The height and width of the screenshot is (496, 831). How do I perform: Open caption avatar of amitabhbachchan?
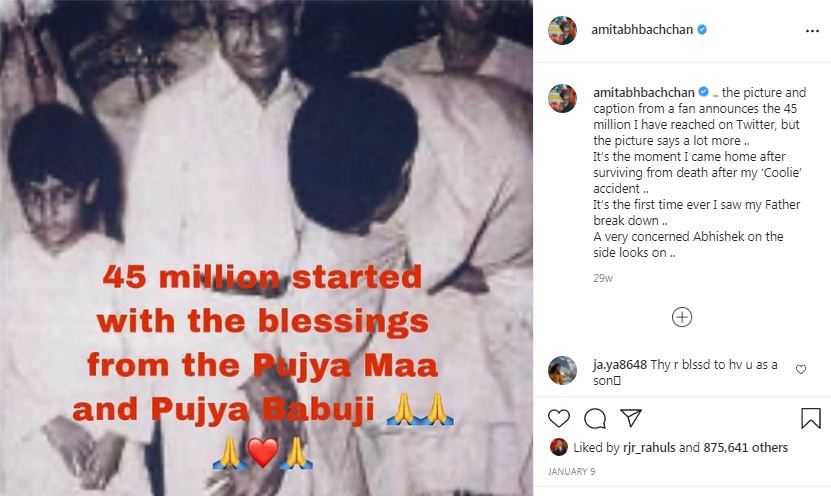click(x=562, y=98)
